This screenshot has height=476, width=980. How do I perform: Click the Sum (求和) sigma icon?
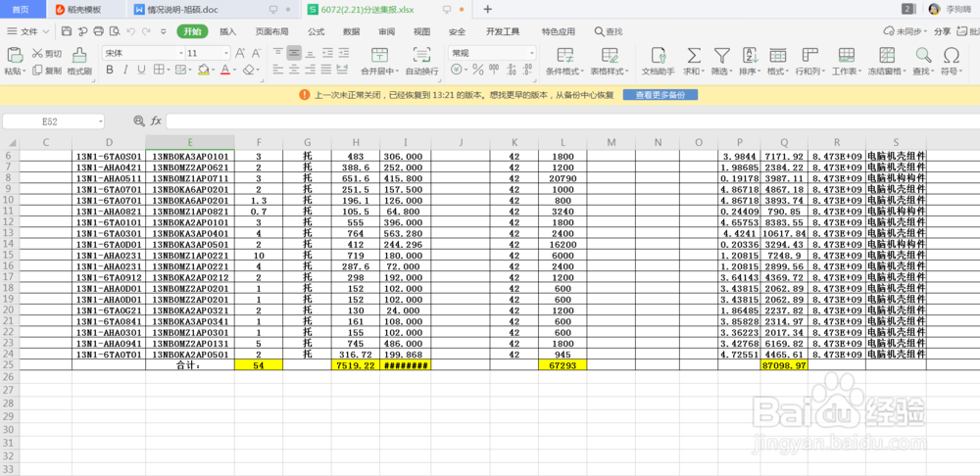(693, 55)
